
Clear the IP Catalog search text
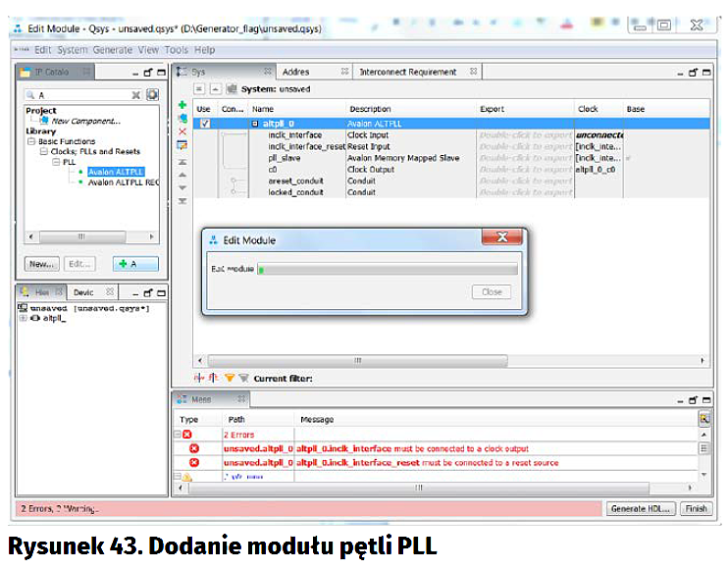pyautogui.click(x=136, y=95)
